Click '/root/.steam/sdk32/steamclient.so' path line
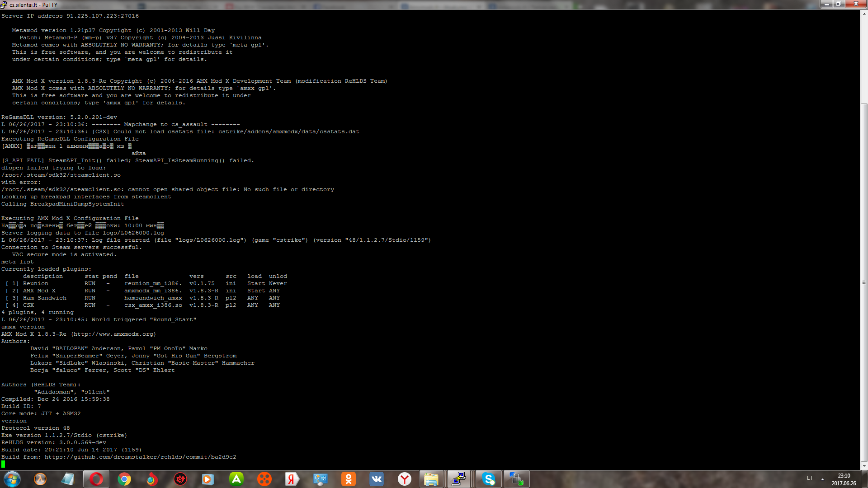The height and width of the screenshot is (488, 868). pos(61,175)
